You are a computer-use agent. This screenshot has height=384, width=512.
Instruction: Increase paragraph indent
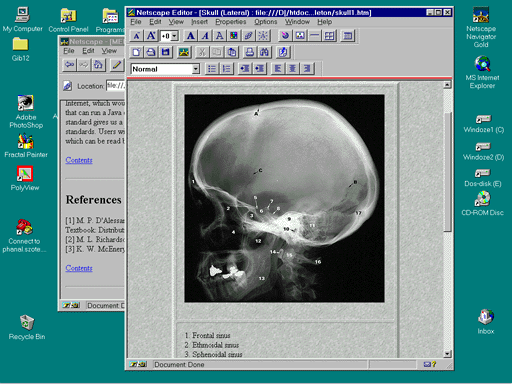click(259, 69)
